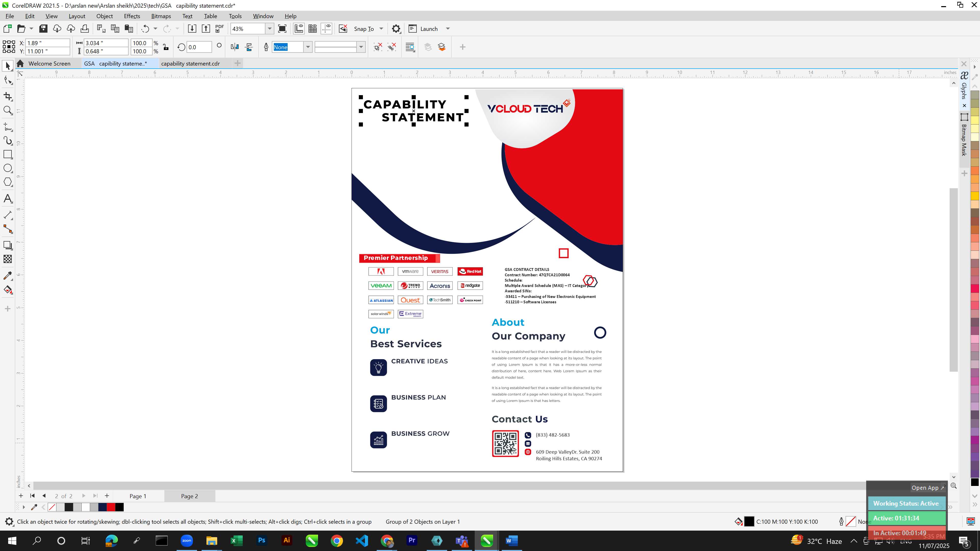
Task: Select the Drop Shadow tool
Action: pos(8,245)
